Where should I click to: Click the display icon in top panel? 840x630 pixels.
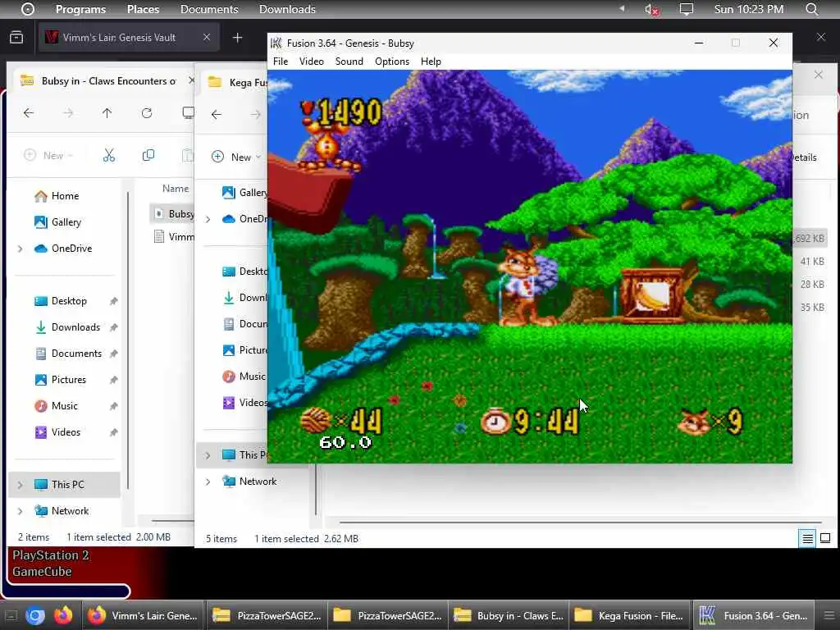pyautogui.click(x=687, y=9)
